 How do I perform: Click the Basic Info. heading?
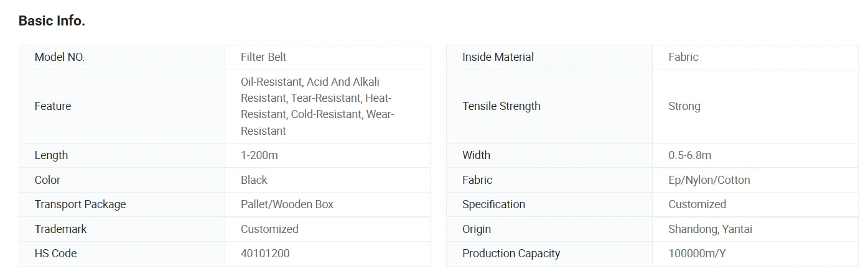(x=52, y=21)
